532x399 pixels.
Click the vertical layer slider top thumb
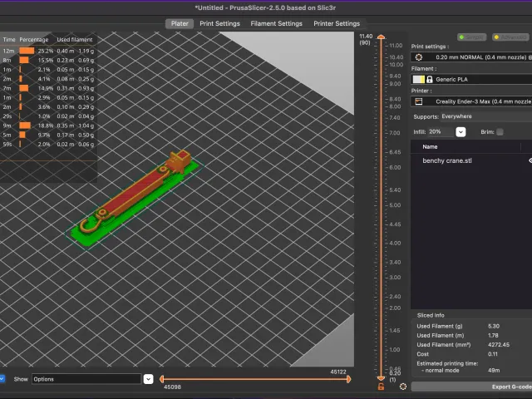pyautogui.click(x=381, y=37)
